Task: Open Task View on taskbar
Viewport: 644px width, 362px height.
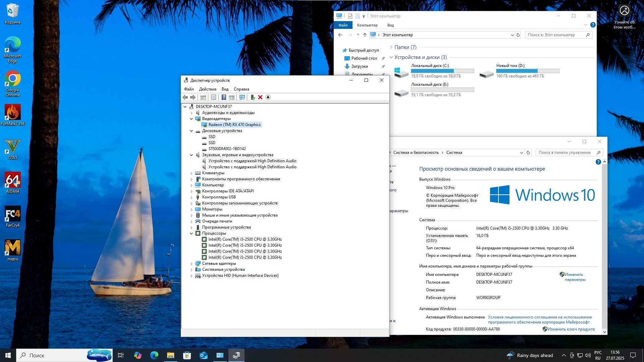Action: click(x=121, y=355)
